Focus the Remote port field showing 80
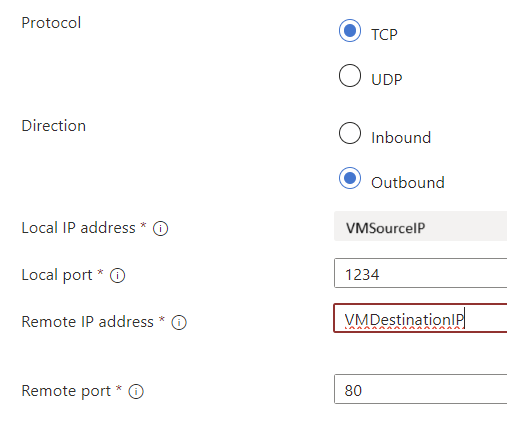Image resolution: width=507 pixels, height=430 pixels. pyautogui.click(x=420, y=389)
